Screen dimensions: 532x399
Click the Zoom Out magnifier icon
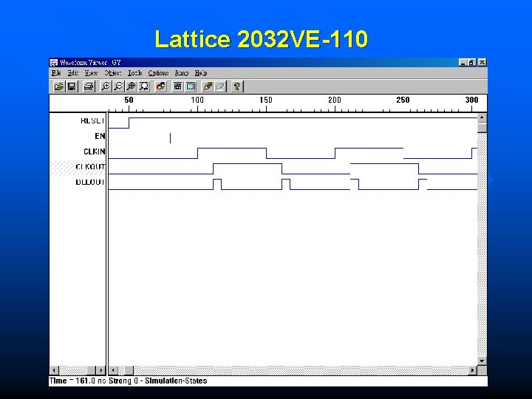point(118,86)
